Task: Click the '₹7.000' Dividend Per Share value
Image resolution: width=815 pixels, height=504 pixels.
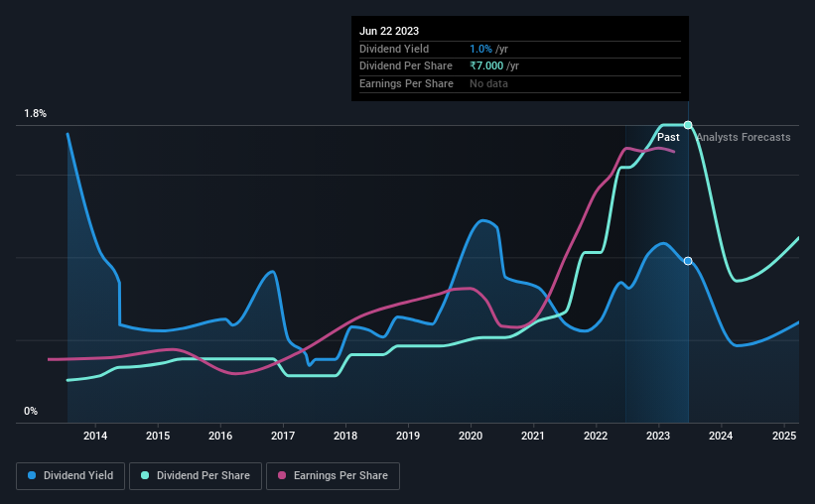Action: tap(486, 66)
